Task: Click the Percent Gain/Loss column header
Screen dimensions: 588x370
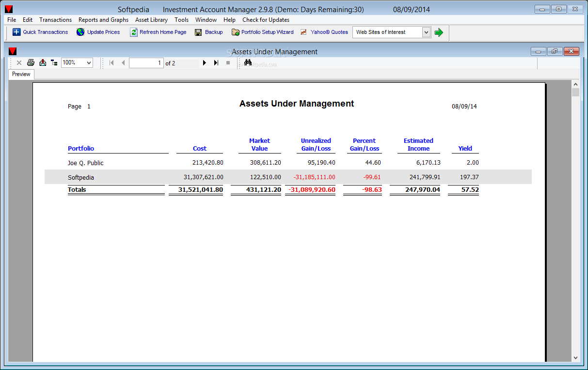Action: (x=365, y=145)
